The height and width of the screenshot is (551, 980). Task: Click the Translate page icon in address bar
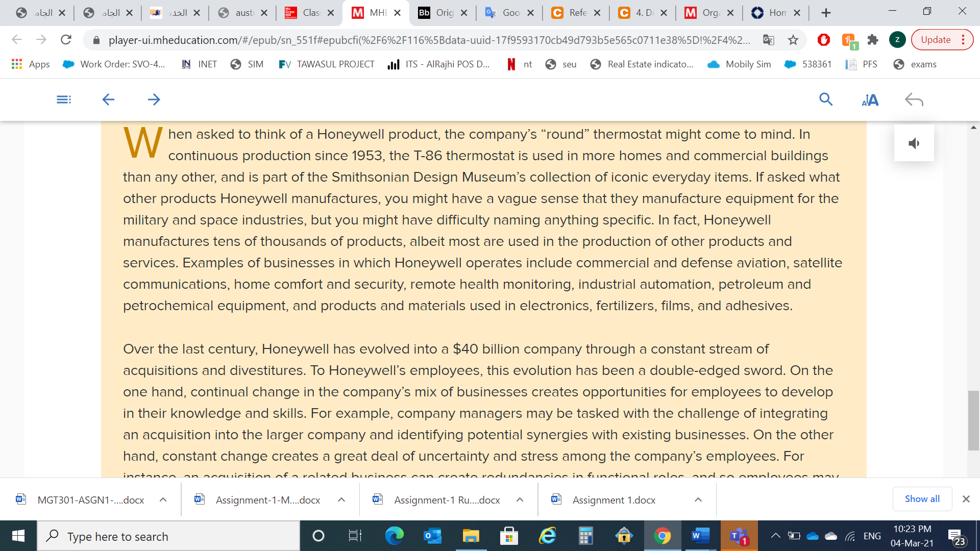(x=768, y=40)
